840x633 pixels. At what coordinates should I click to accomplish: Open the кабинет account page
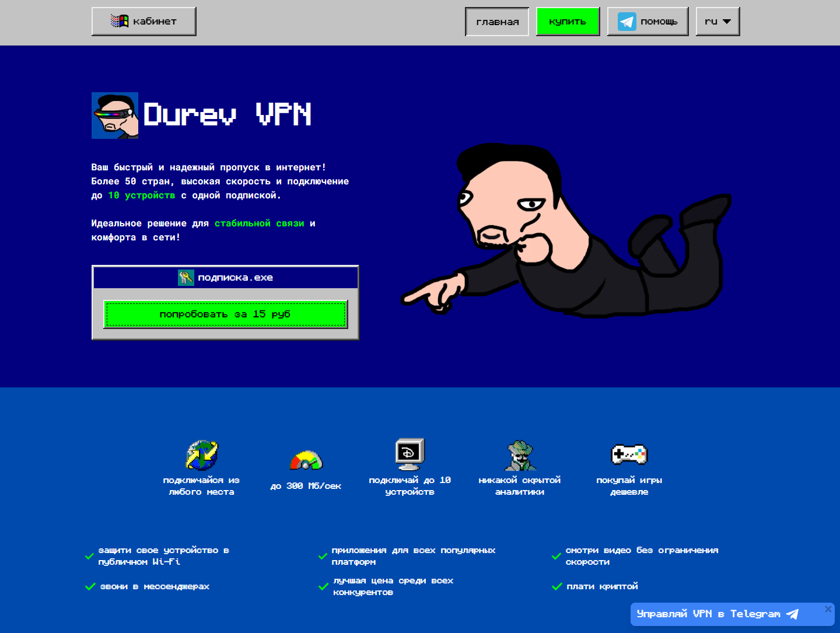click(144, 22)
